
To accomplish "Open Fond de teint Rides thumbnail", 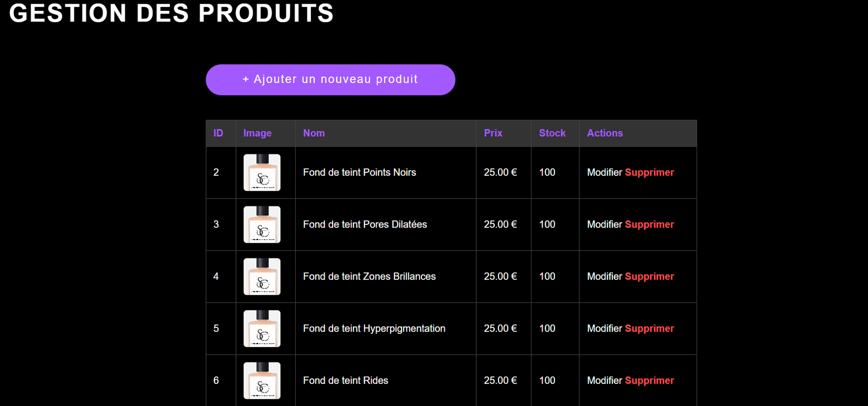I will [x=262, y=381].
